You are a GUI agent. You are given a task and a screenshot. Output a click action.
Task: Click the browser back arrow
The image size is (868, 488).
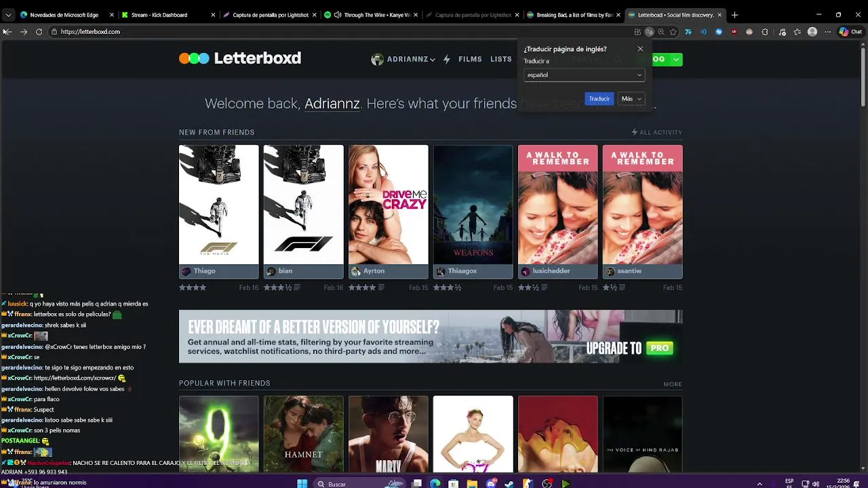pos(7,32)
